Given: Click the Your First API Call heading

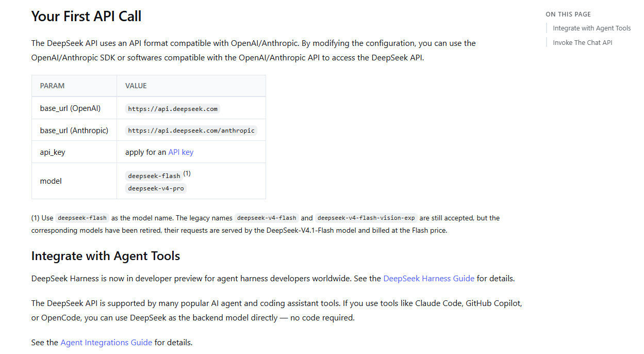Looking at the screenshot, I should tap(86, 17).
